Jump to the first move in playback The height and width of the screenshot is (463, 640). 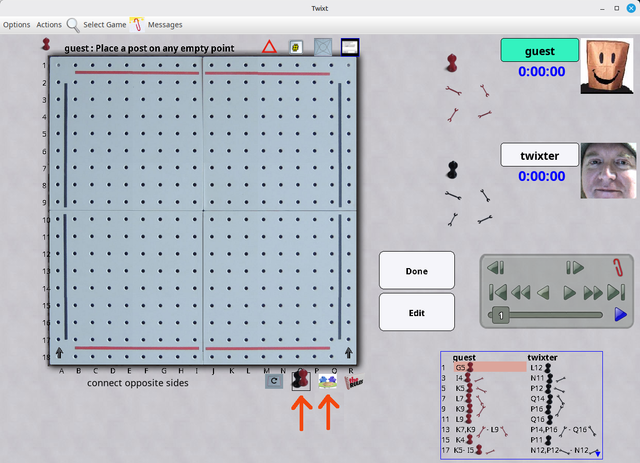498,292
